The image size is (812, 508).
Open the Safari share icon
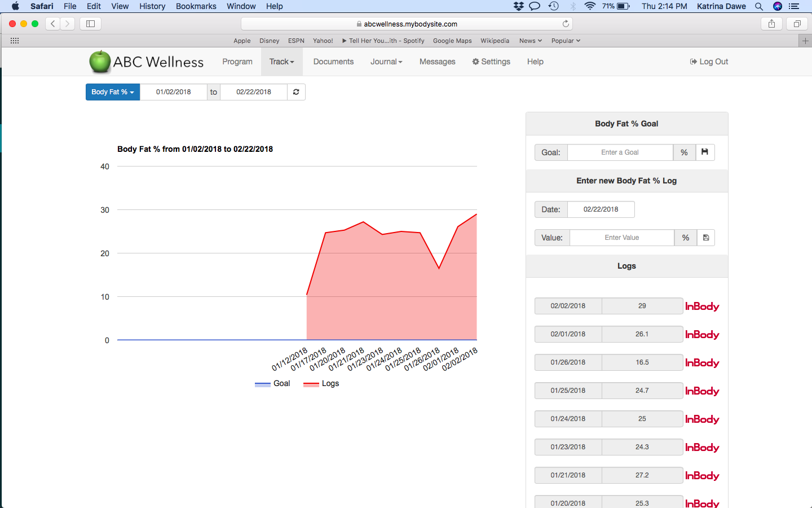tap(771, 24)
